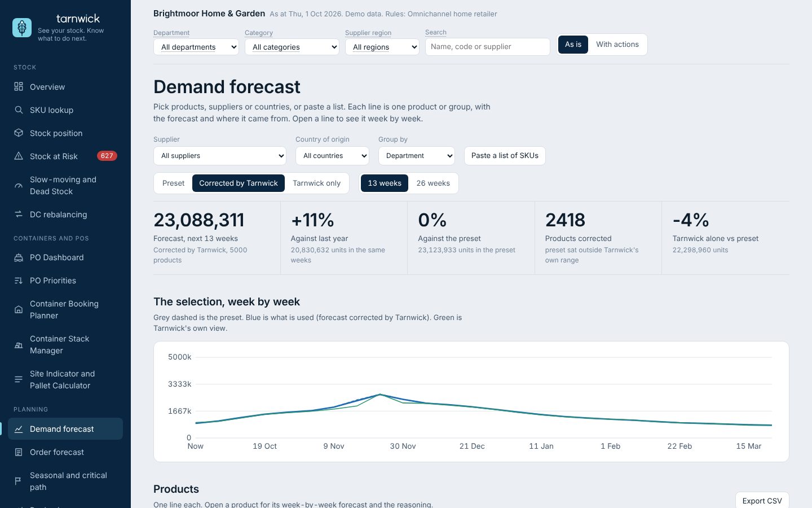
Task: Click the Stock position box icon
Action: tap(19, 133)
